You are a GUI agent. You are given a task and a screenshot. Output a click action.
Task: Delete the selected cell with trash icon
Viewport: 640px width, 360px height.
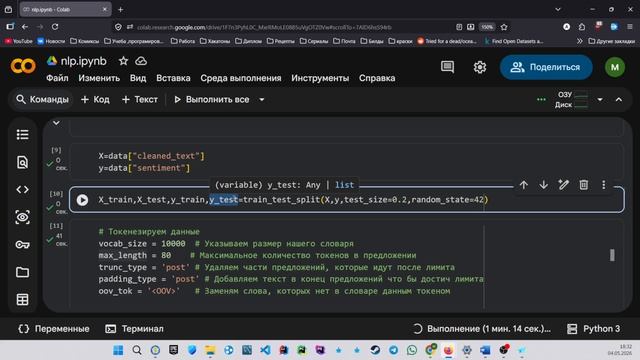584,185
